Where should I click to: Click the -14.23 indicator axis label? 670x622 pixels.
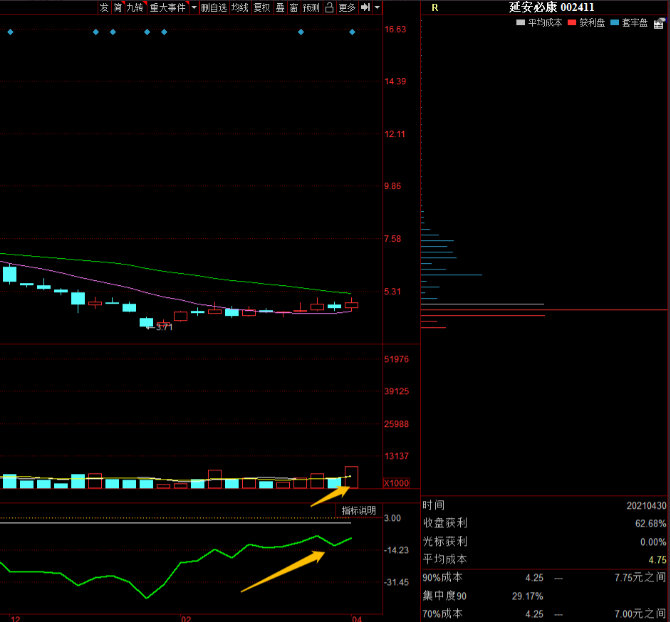coord(396,550)
